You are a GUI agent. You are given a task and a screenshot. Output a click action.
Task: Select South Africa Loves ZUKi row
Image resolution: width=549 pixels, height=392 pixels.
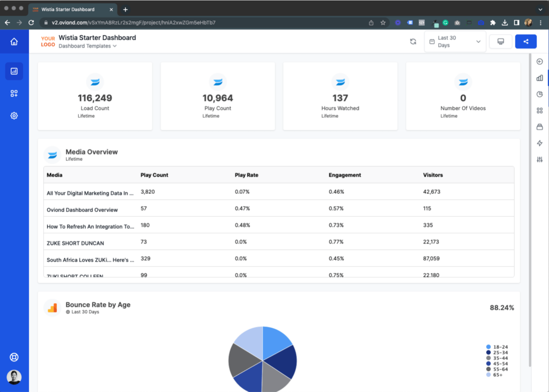point(279,259)
